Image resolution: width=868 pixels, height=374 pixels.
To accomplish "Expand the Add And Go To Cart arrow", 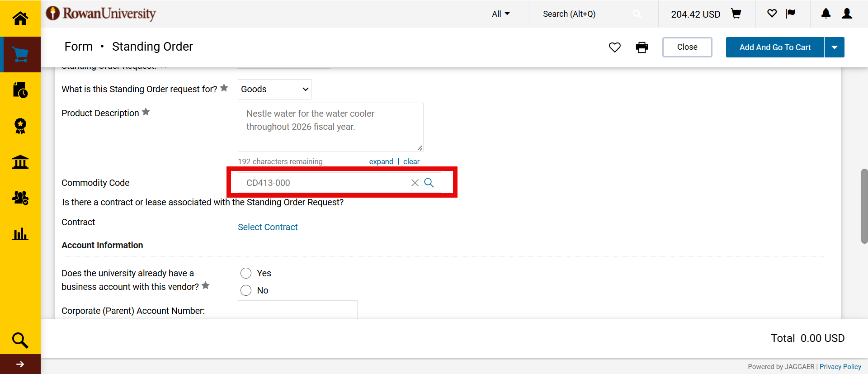I will pyautogui.click(x=834, y=47).
